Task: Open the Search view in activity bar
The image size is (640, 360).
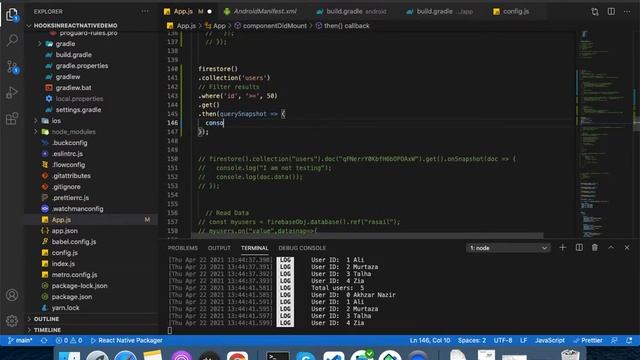Action: click(x=12, y=40)
